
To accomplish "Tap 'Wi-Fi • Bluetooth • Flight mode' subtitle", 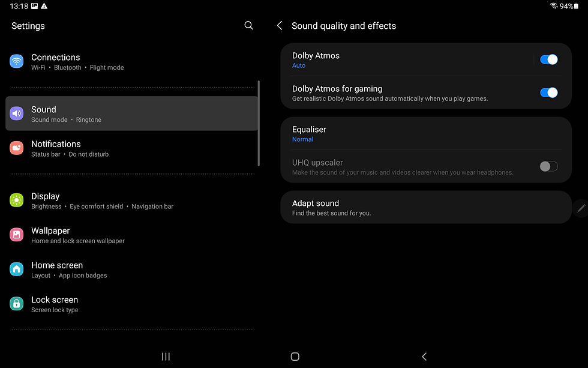I will click(x=77, y=67).
